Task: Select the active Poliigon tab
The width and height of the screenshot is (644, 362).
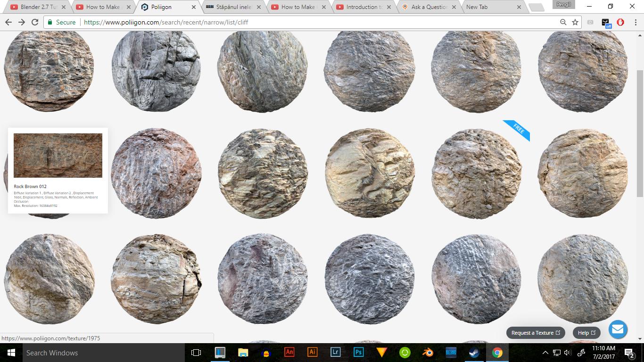Action: point(168,7)
